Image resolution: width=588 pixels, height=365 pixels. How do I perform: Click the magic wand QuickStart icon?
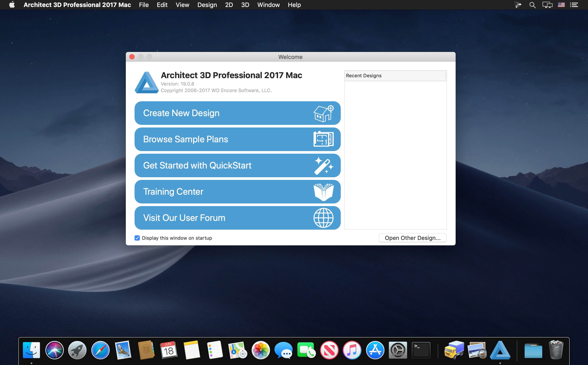[x=323, y=166]
